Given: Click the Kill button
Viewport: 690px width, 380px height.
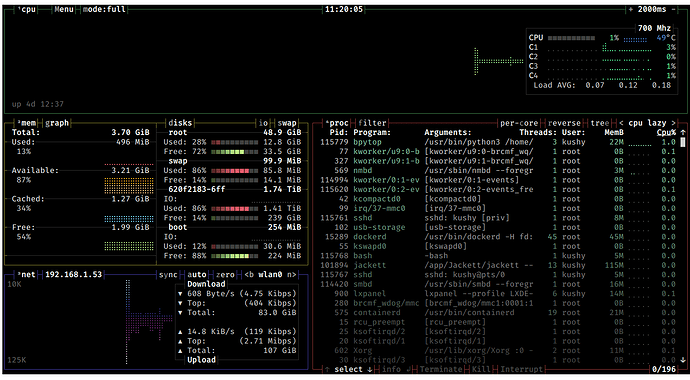Looking at the screenshot, I should pyautogui.click(x=481, y=369).
